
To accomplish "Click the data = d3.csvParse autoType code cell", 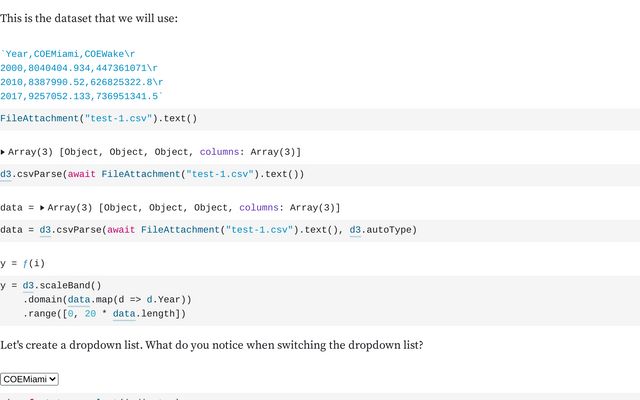I will click(320, 230).
